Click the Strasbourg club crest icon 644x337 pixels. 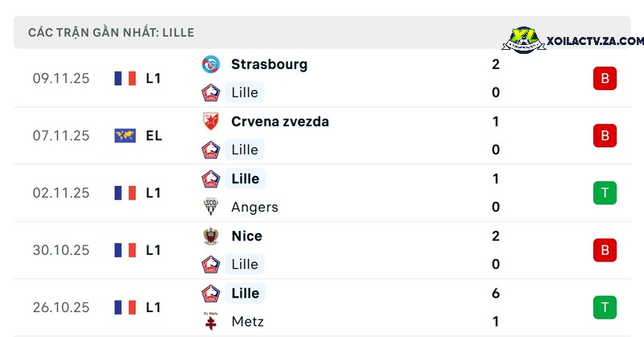click(211, 64)
